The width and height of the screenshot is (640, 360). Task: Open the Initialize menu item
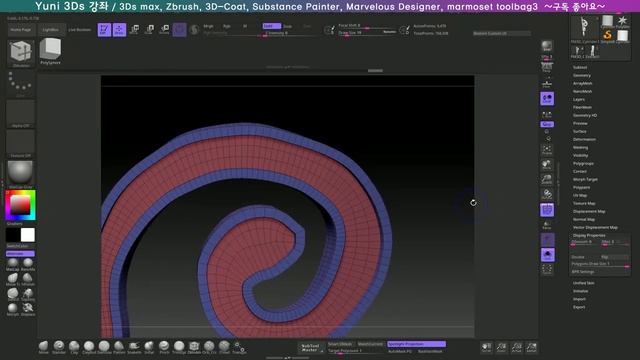580,291
